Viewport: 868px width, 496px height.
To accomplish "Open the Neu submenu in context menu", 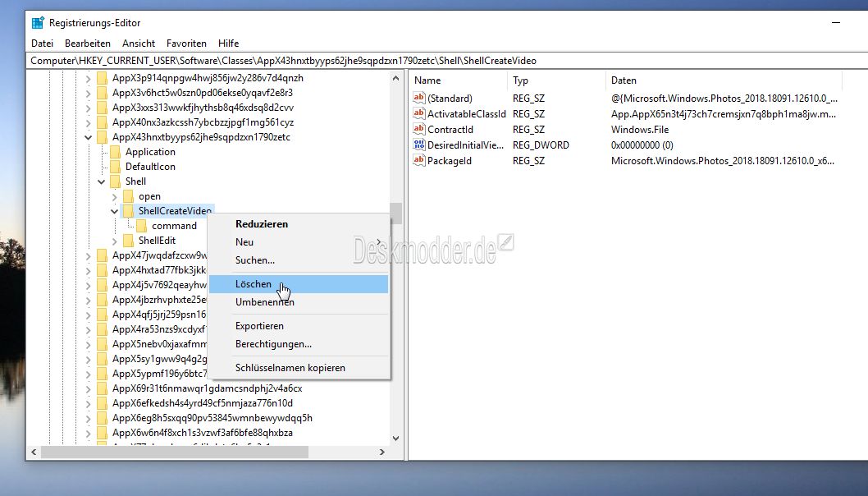I will [x=299, y=242].
